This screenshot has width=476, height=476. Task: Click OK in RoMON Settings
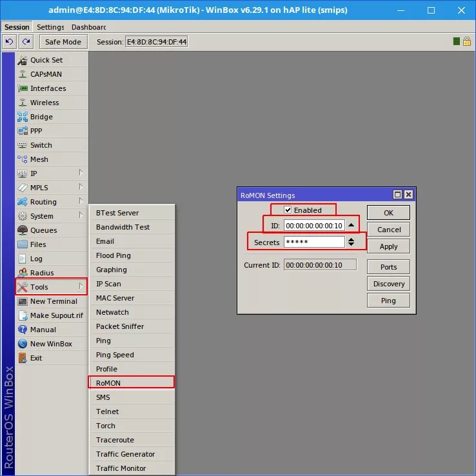(388, 212)
